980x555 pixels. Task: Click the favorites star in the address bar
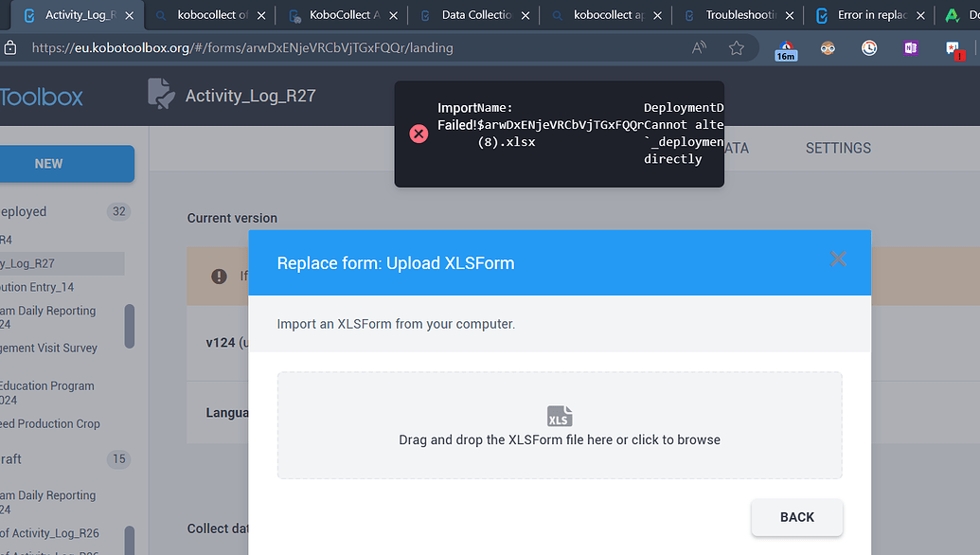737,48
